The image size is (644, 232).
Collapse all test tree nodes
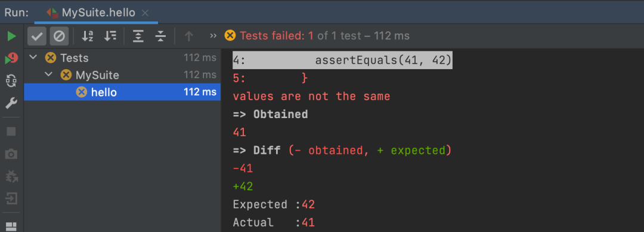pos(160,36)
